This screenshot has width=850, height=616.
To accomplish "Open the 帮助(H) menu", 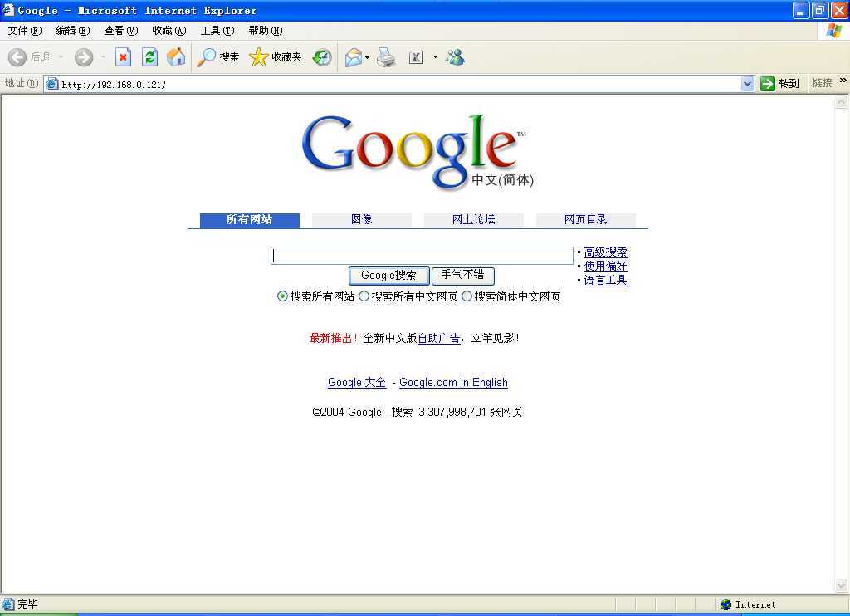I will coord(266,31).
